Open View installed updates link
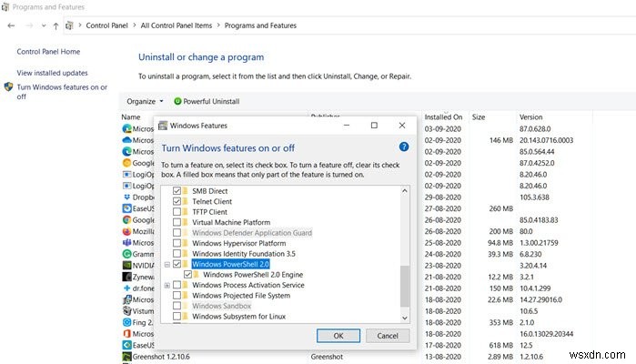 tap(52, 73)
